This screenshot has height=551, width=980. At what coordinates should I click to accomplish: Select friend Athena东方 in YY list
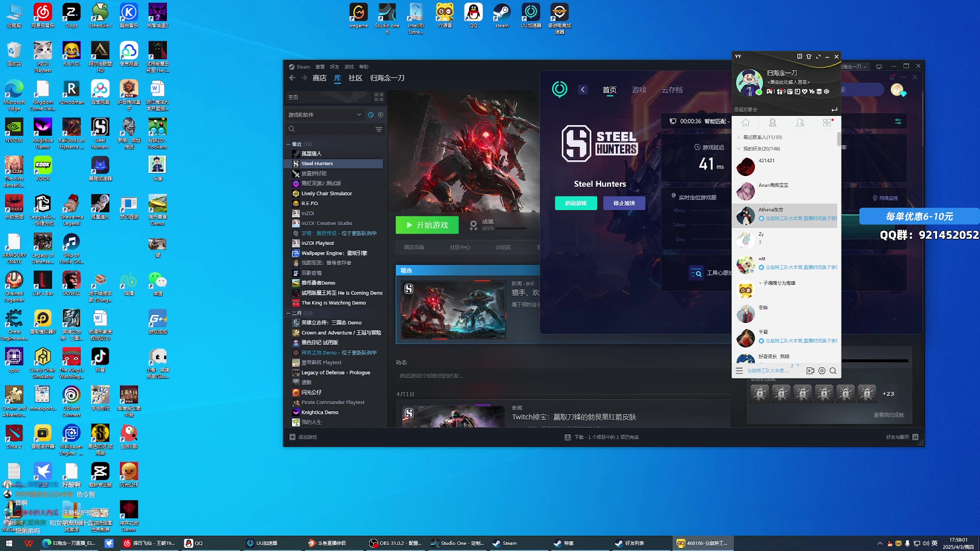[785, 215]
